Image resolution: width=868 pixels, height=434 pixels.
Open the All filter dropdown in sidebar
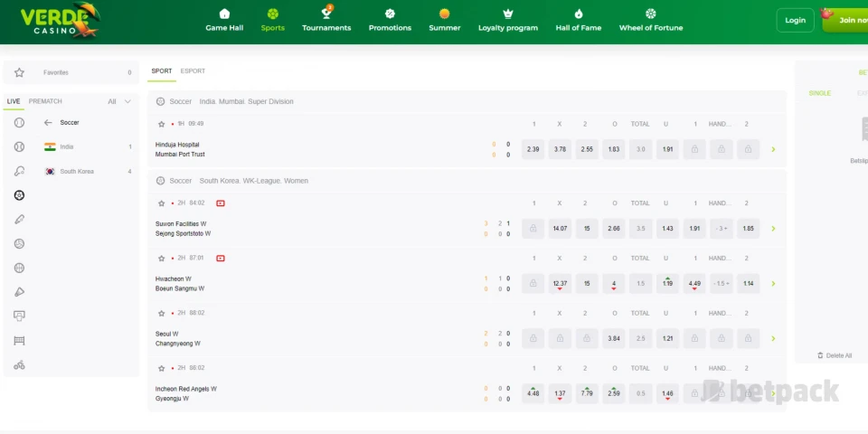pyautogui.click(x=118, y=101)
